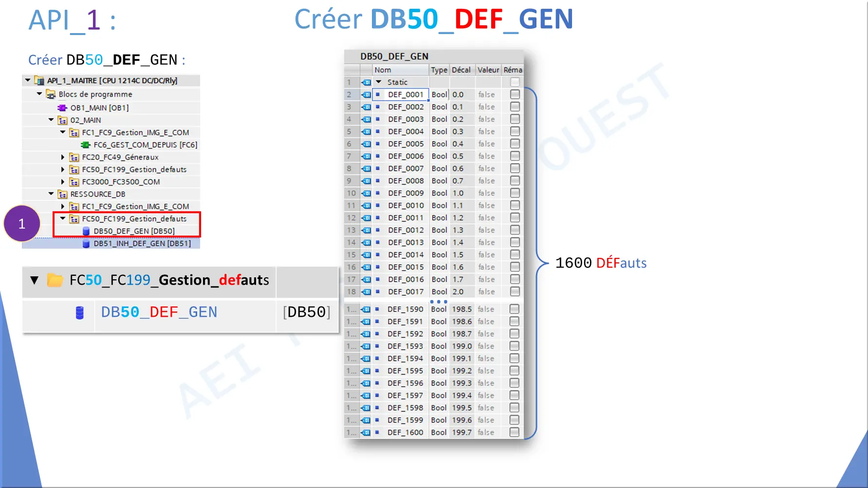Click the DB50_DEF_GEN table title bar
This screenshot has width=868, height=488.
[x=434, y=56]
